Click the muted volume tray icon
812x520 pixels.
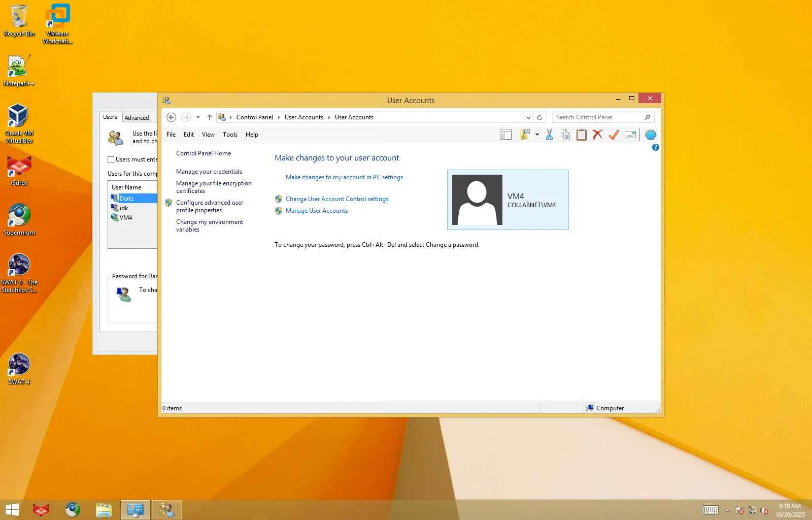(764, 510)
